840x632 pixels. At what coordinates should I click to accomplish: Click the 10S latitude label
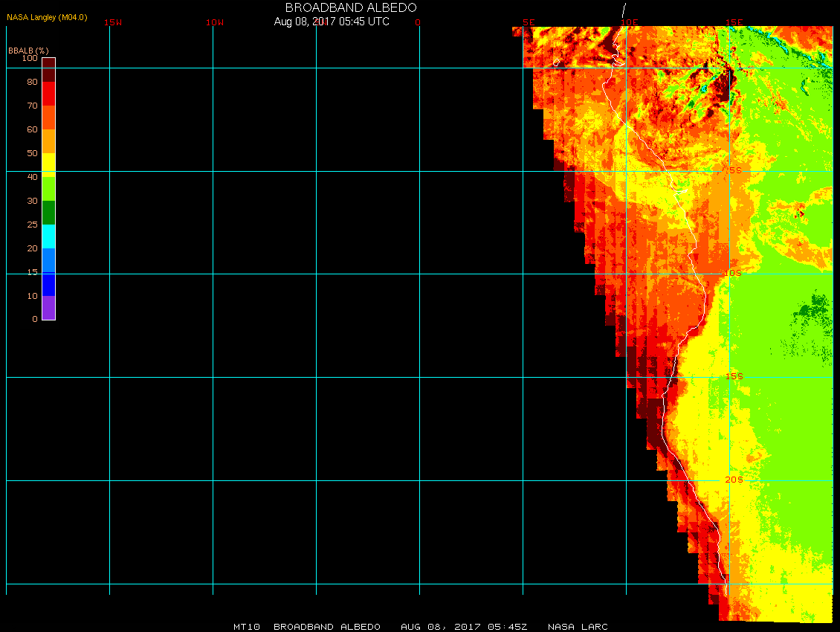[x=734, y=274]
